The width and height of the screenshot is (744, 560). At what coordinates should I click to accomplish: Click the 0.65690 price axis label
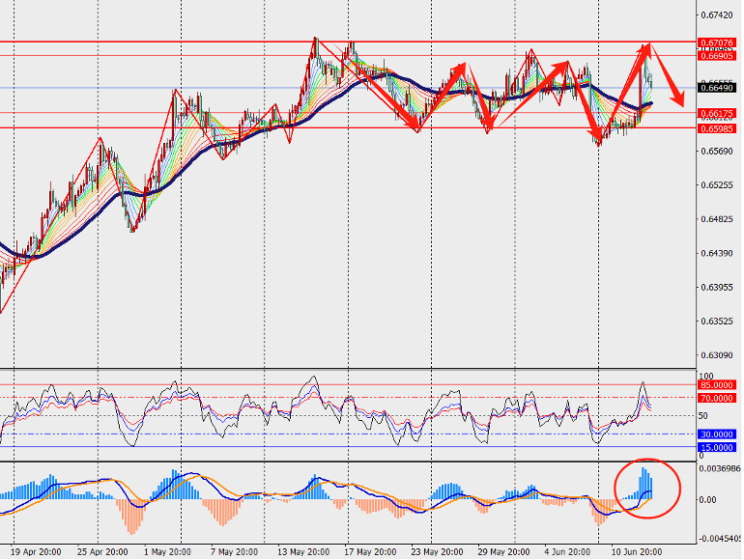717,152
